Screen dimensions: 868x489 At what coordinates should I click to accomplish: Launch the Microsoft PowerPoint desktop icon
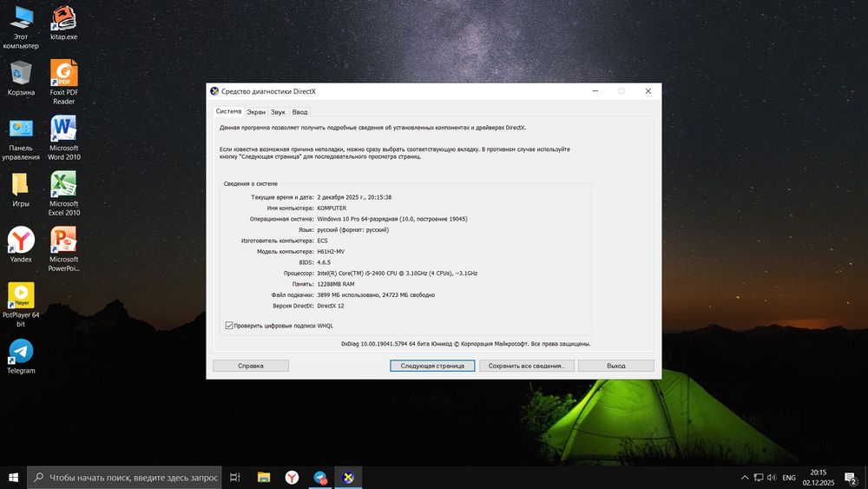point(63,249)
